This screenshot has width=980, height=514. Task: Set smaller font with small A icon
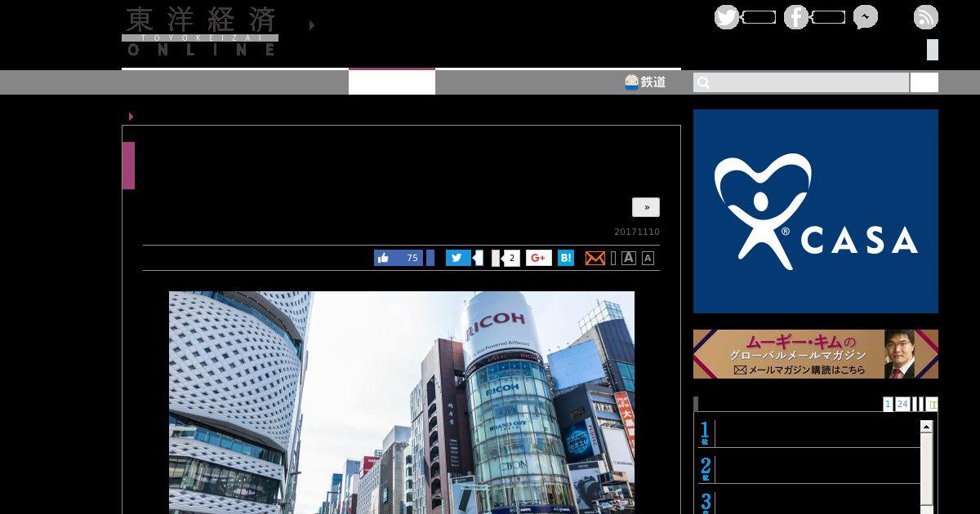coord(648,258)
